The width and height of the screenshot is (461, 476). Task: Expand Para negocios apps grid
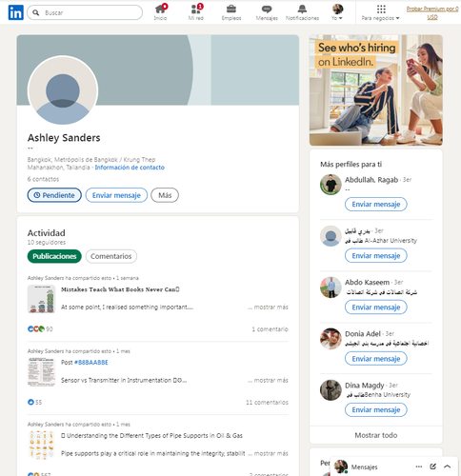pyautogui.click(x=381, y=12)
